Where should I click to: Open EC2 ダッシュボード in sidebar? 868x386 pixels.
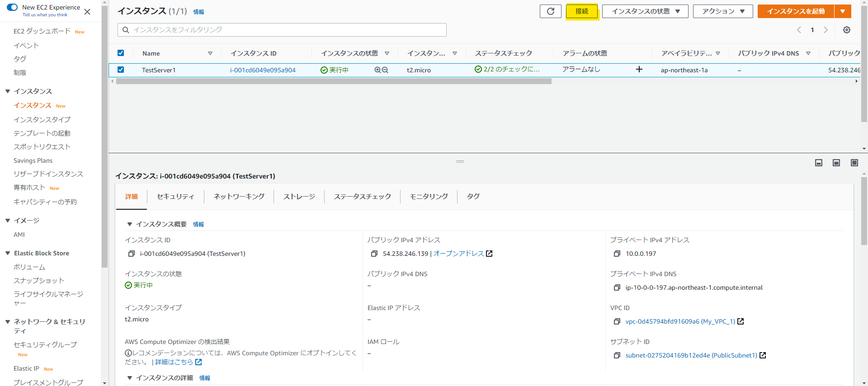click(42, 31)
